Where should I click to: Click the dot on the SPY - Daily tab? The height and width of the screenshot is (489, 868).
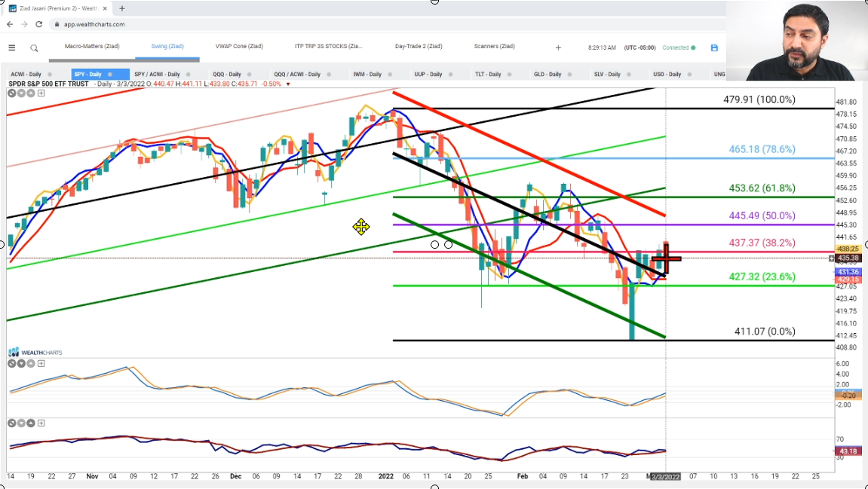coord(110,74)
